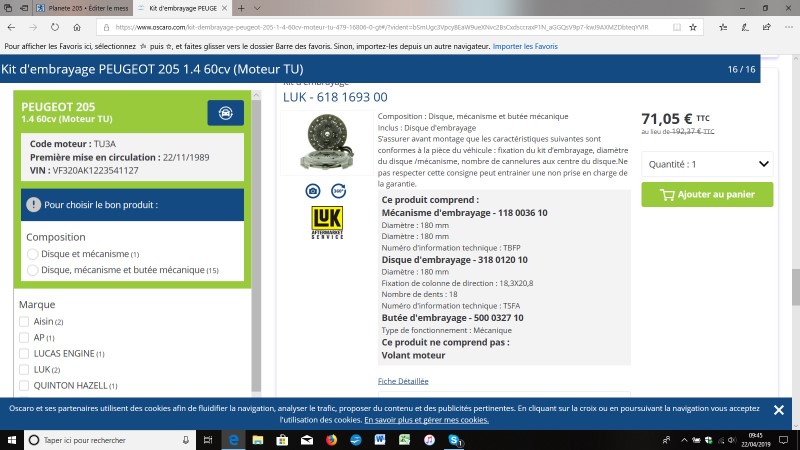Screen dimensions: 800x450
Task: Go to browser home page icon
Action: [x=77, y=27]
